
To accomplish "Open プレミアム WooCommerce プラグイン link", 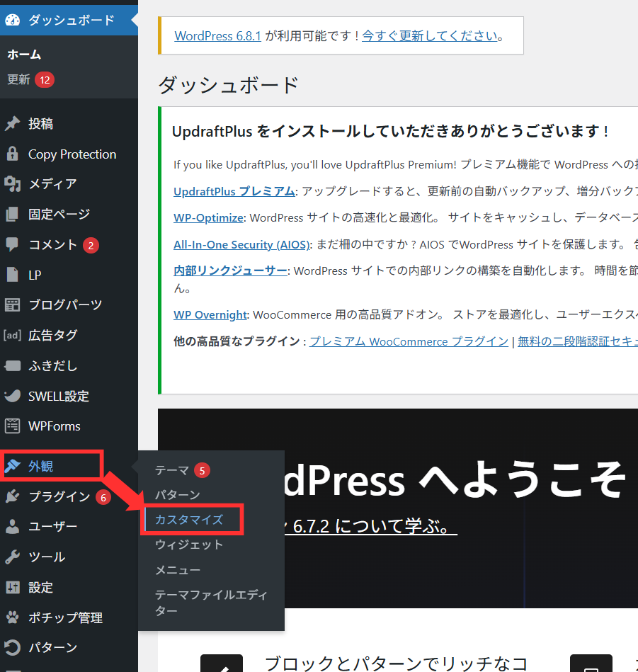I will coord(409,341).
